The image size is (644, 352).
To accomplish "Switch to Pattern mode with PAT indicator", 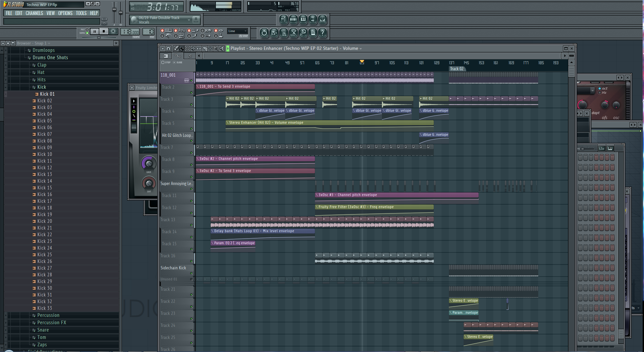I will 87,30.
